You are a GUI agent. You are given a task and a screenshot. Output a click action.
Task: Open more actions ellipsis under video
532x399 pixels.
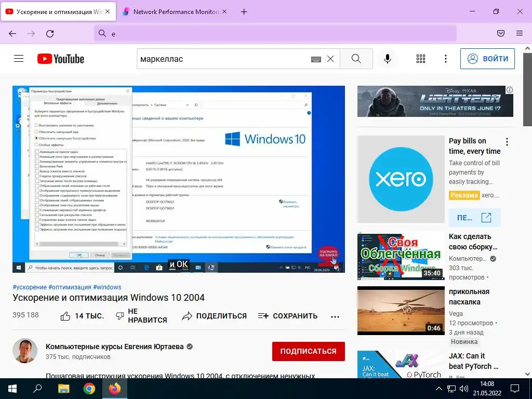tap(335, 316)
